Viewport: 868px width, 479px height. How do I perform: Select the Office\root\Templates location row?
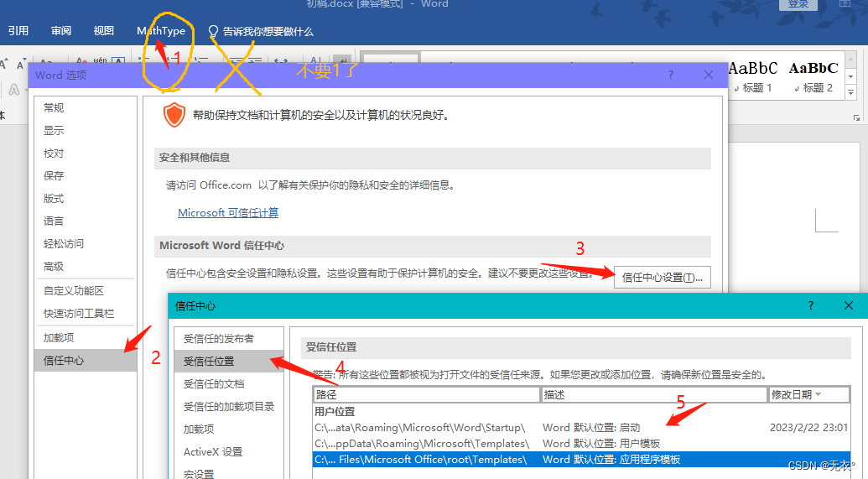pos(581,460)
